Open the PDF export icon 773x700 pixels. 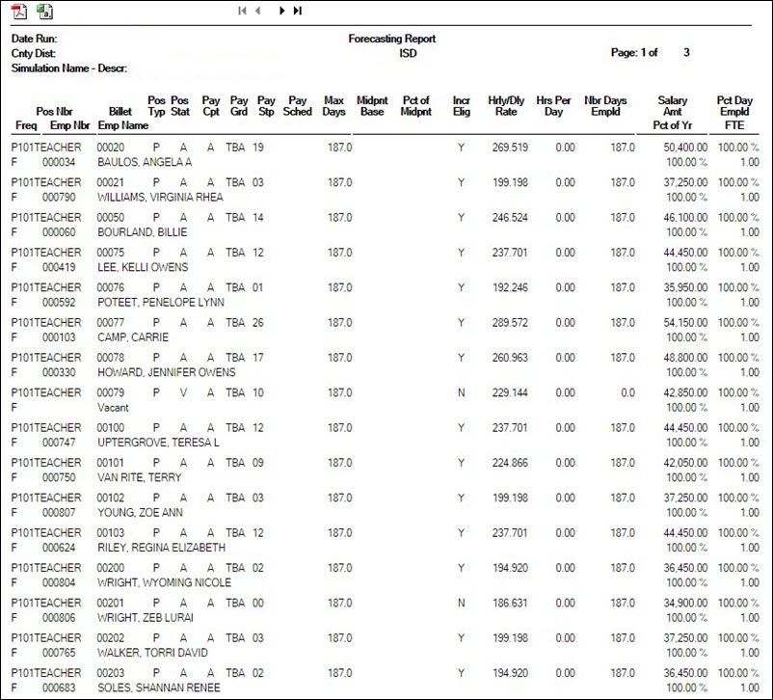pyautogui.click(x=17, y=11)
